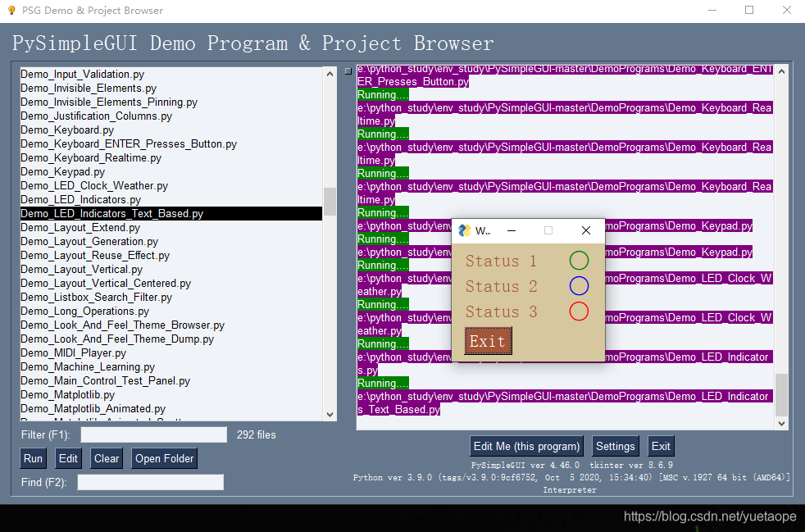Click the output panel scrollbar thumb

(x=781, y=395)
